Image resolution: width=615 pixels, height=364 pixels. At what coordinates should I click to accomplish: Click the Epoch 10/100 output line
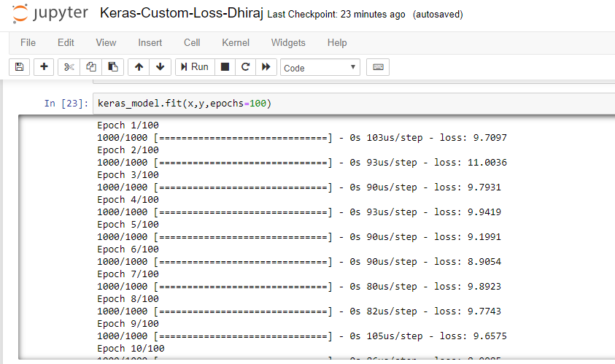coord(131,348)
